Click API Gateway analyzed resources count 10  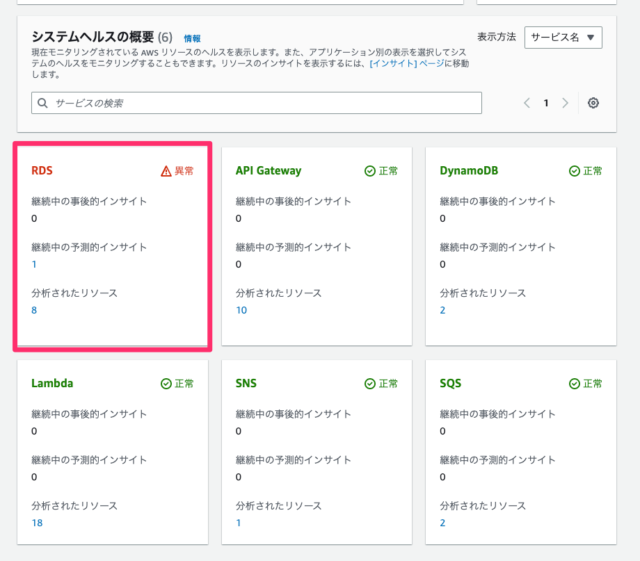tap(242, 310)
